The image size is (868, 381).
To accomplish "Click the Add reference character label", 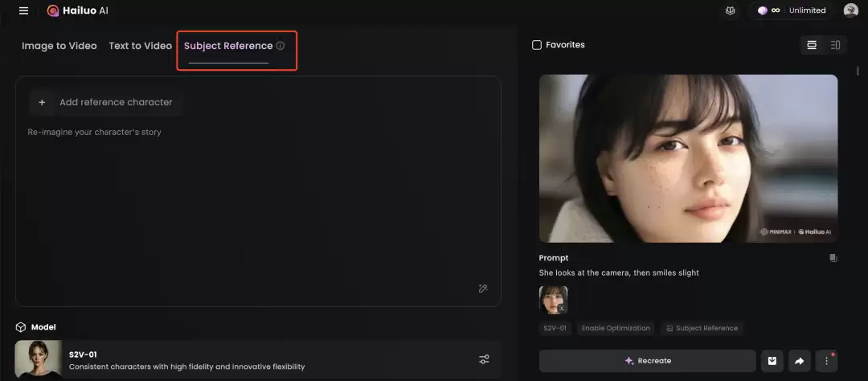I will click(116, 102).
